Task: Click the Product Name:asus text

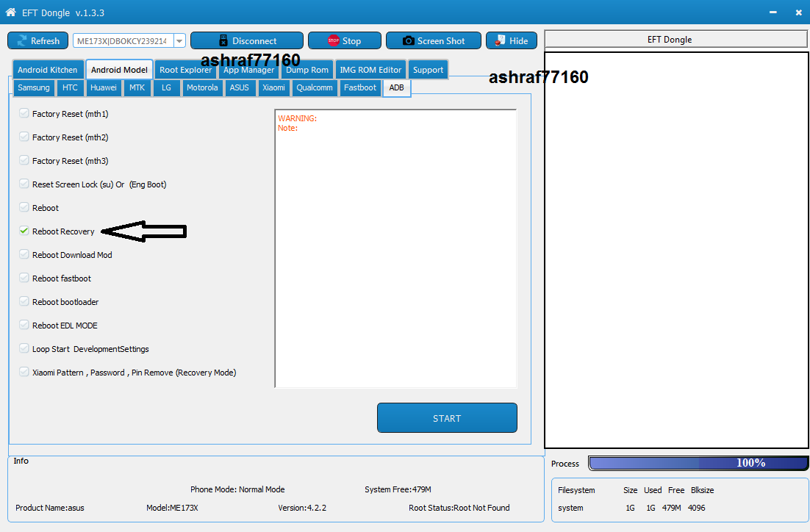Action: coord(49,508)
